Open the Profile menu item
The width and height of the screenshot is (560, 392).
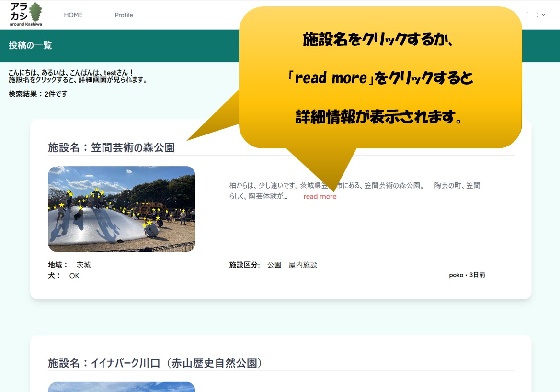pos(124,15)
